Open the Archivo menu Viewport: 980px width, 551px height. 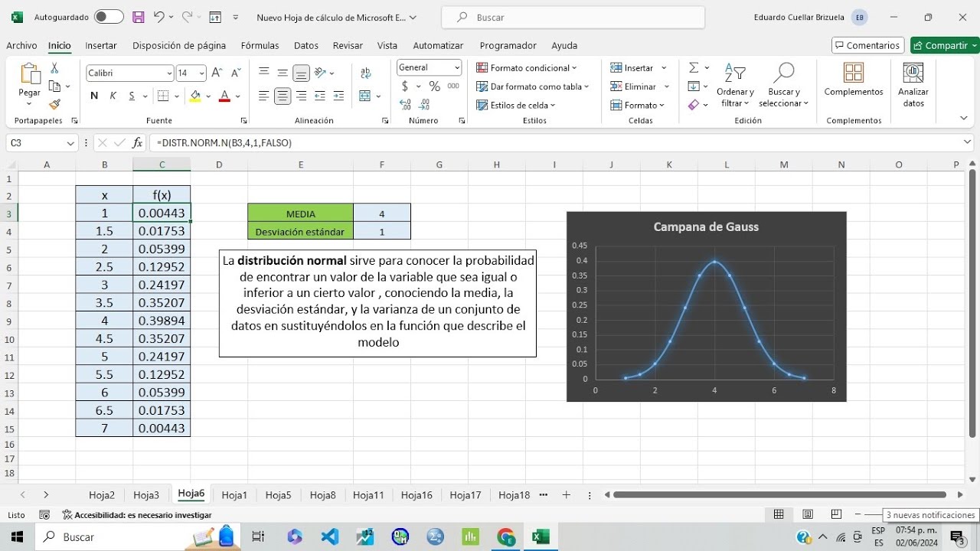[21, 45]
